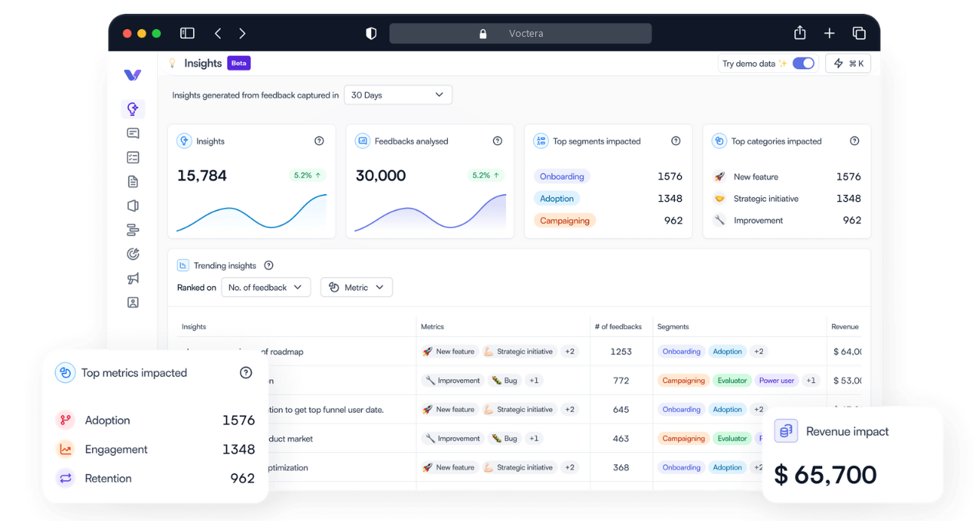Click the Insights column header in the table
Screen dimensions: 980x521
pos(194,327)
